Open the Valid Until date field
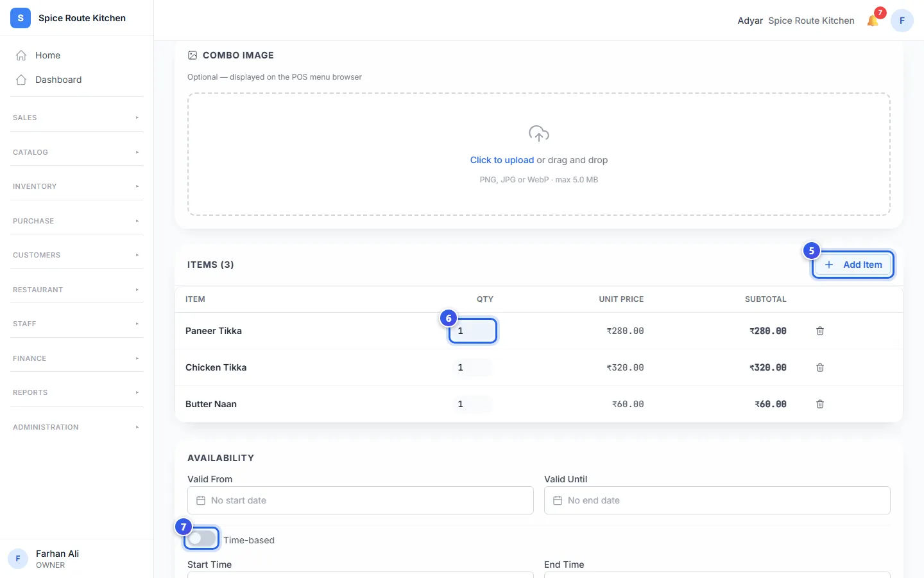 (x=717, y=500)
